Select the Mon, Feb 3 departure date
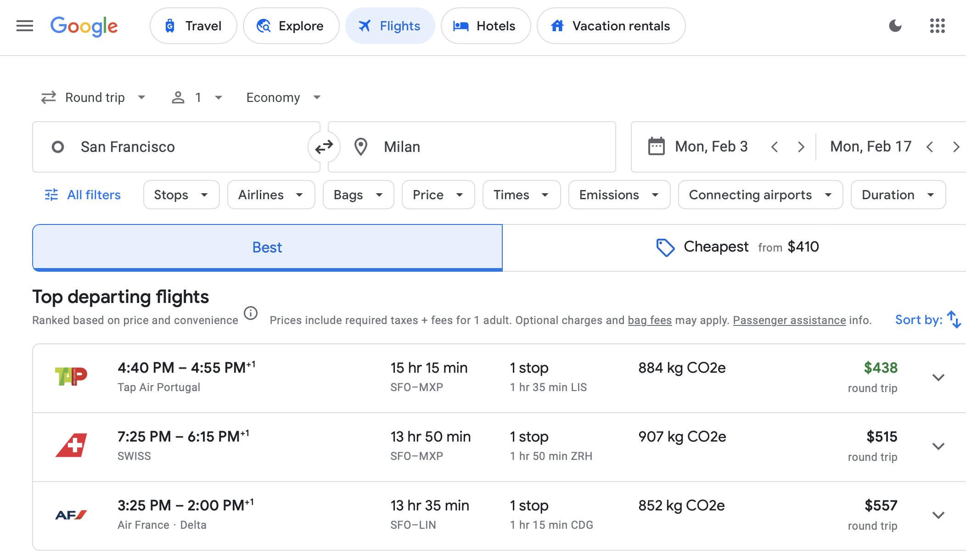966x560 pixels. tap(711, 146)
